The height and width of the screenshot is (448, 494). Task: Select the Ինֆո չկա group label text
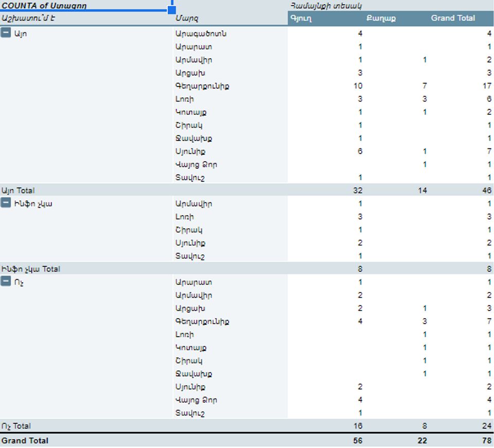[33, 204]
